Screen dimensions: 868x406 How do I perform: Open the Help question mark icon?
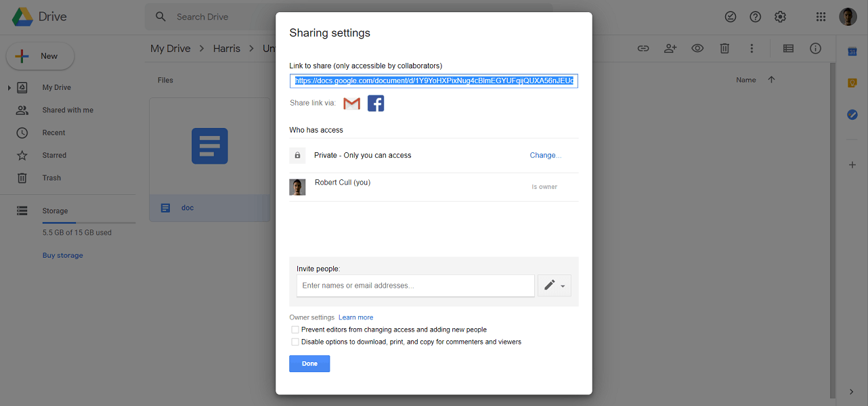click(756, 17)
